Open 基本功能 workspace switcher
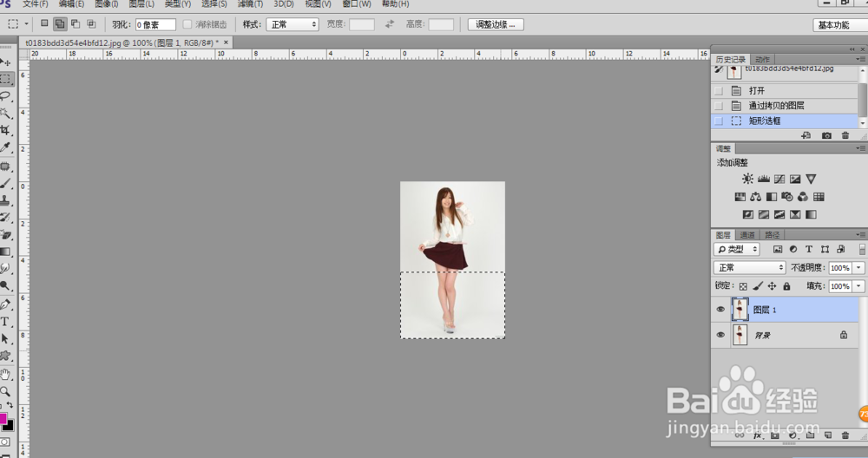Image resolution: width=868 pixels, height=458 pixels. pos(840,25)
